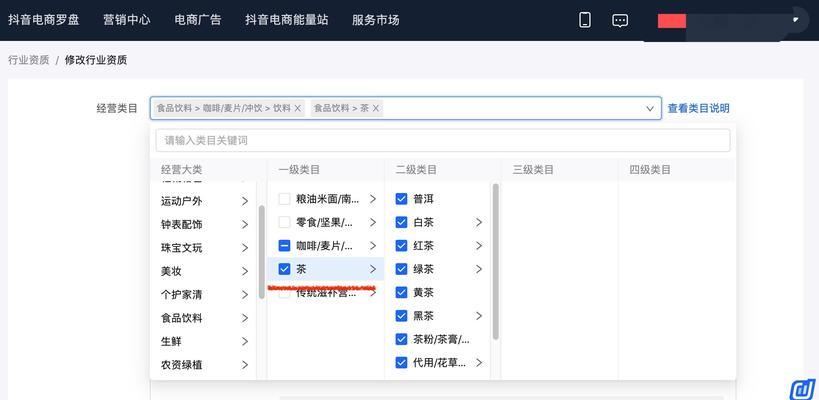Expand 农资绿植 category arrow
The width and height of the screenshot is (819, 400).
tap(244, 365)
